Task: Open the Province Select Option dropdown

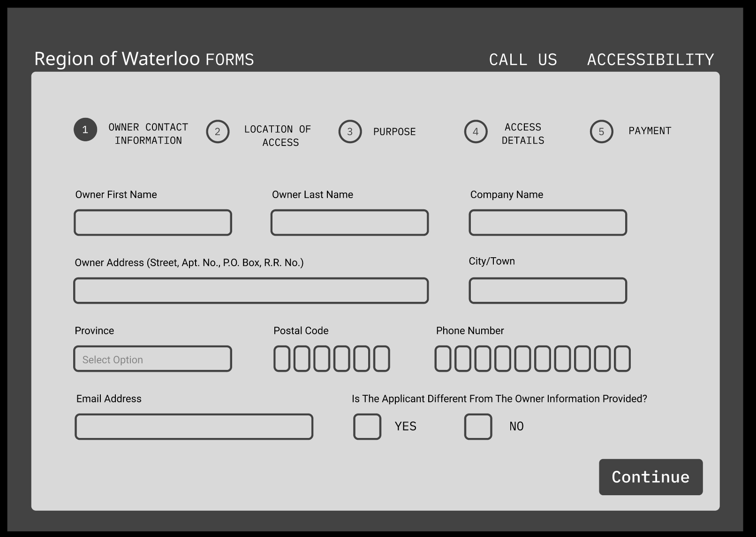Action: [153, 359]
